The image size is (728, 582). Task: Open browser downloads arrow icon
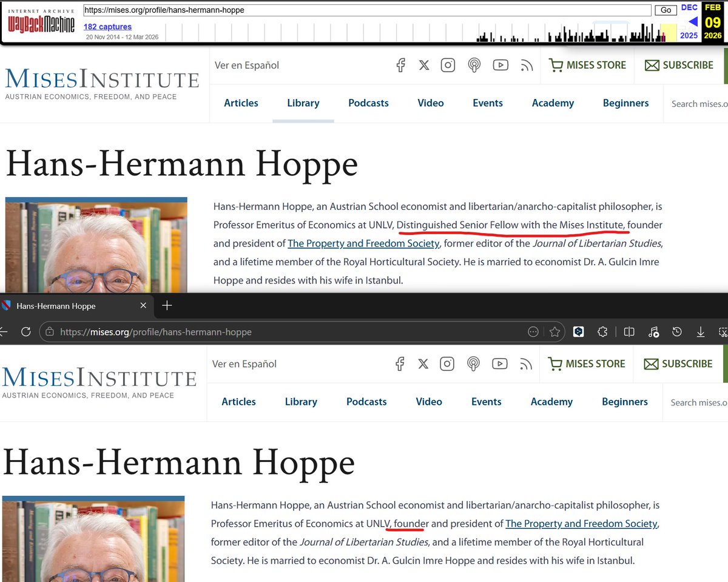click(700, 332)
